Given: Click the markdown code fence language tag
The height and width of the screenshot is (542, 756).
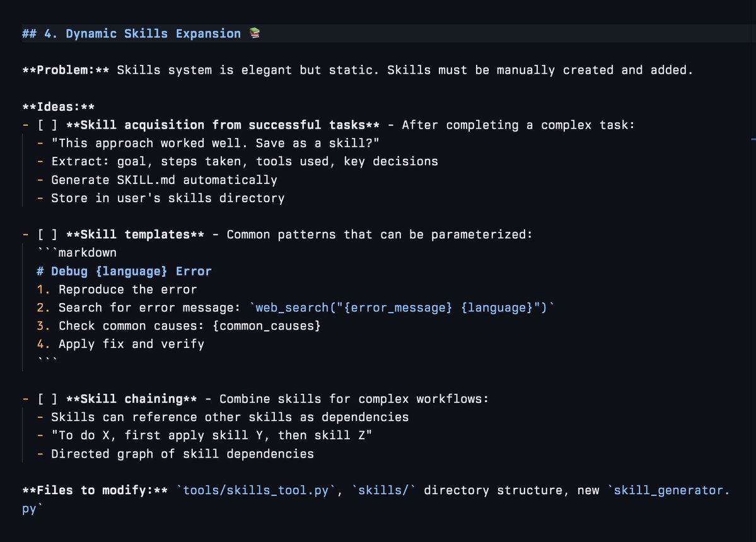Looking at the screenshot, I should [87, 253].
